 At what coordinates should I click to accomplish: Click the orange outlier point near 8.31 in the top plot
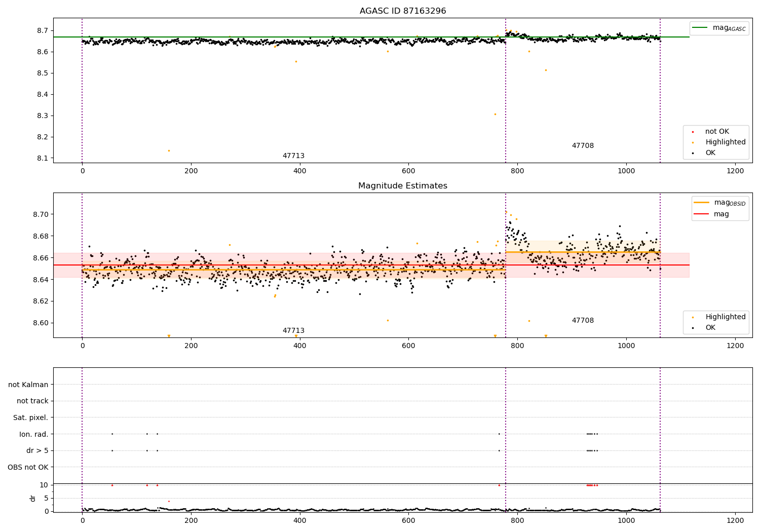coord(495,114)
